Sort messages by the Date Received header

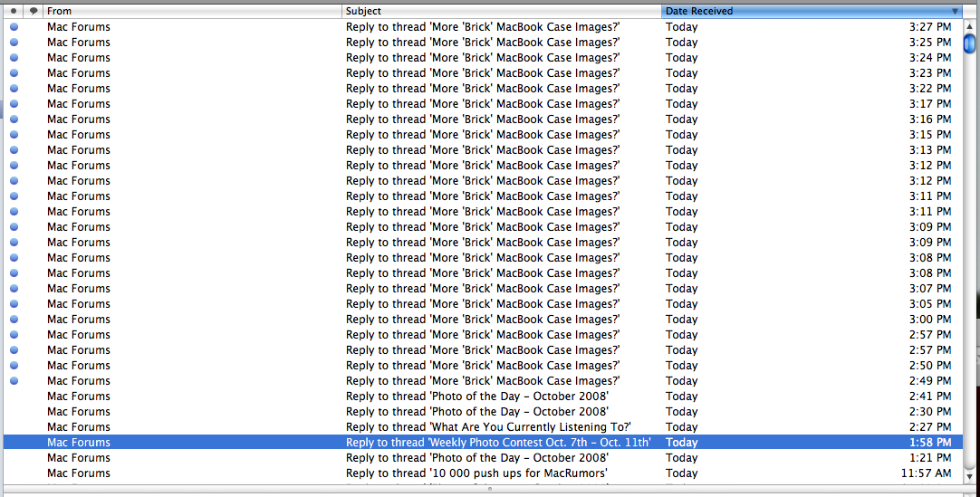coord(812,11)
